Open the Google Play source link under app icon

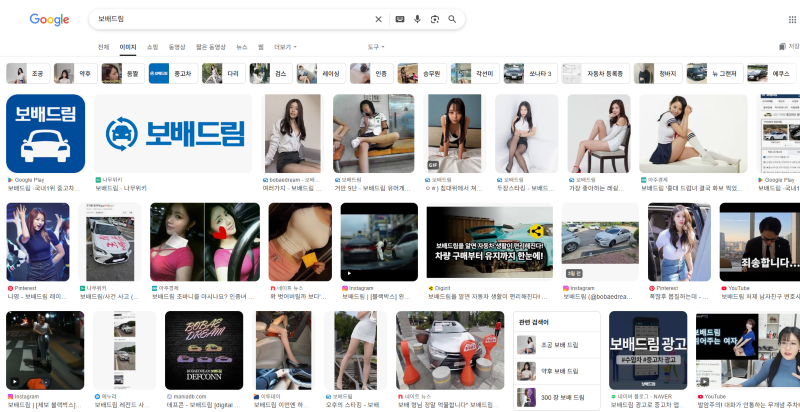coord(29,180)
